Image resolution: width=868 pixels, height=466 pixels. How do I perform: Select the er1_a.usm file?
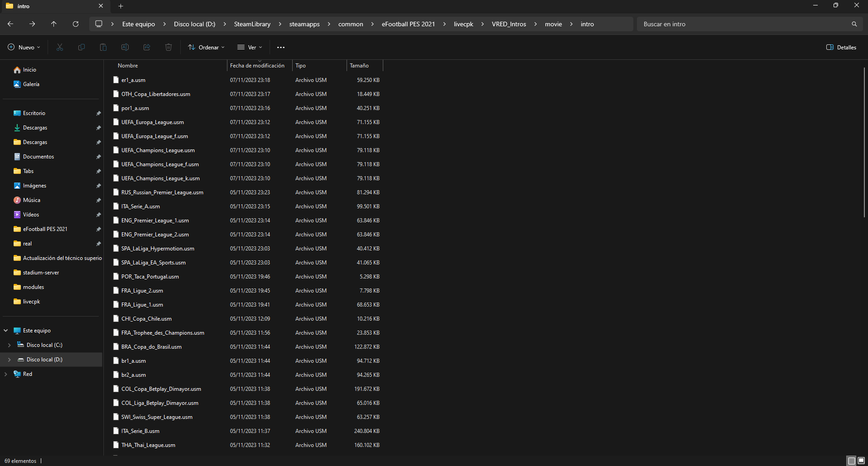point(246,80)
